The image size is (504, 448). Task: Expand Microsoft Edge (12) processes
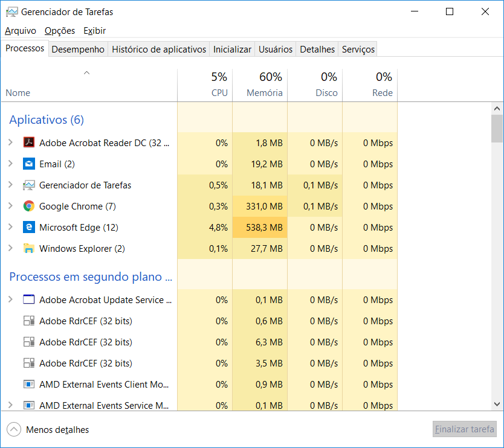click(x=10, y=227)
